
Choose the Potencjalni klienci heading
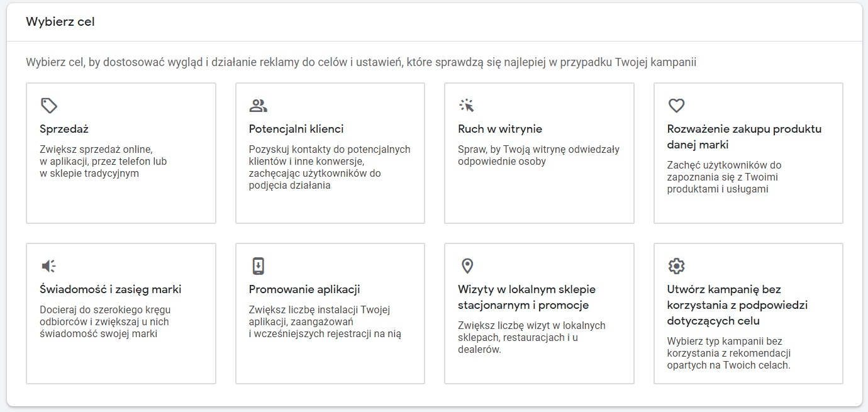296,129
